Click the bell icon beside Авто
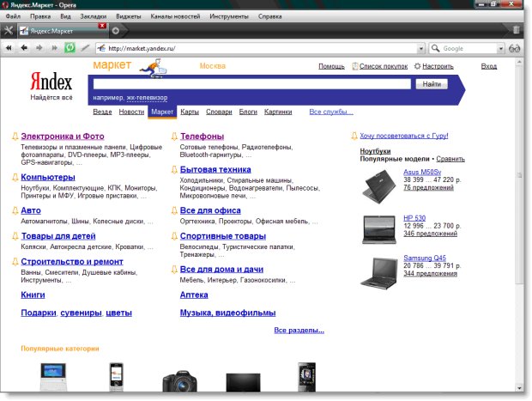Image resolution: width=532 pixels, height=401 pixels. point(15,210)
